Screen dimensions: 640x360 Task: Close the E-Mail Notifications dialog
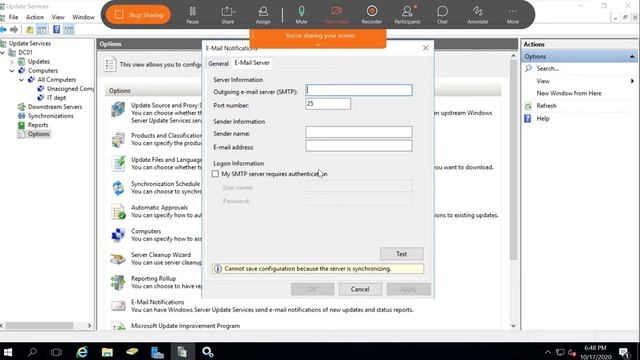(426, 48)
